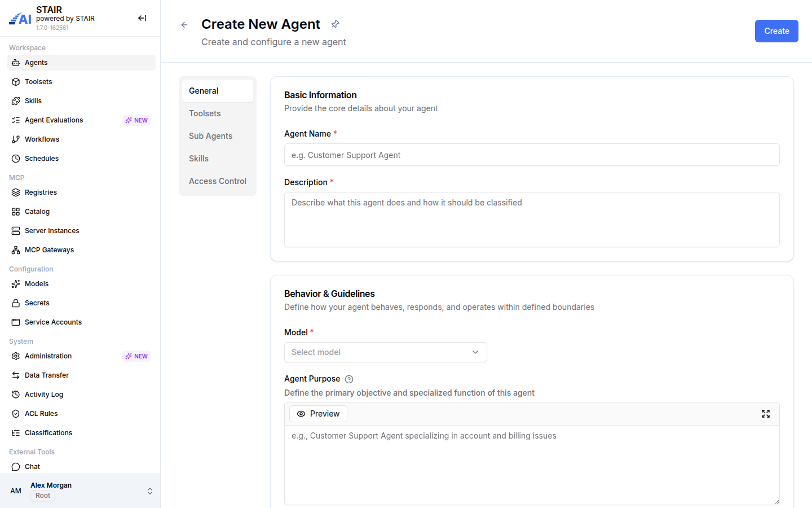This screenshot has height=508, width=812.
Task: Open MCP Registries
Action: (x=81, y=192)
